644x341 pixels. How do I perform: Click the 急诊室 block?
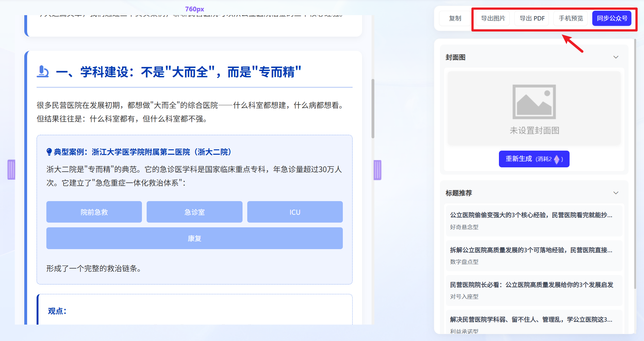click(194, 212)
